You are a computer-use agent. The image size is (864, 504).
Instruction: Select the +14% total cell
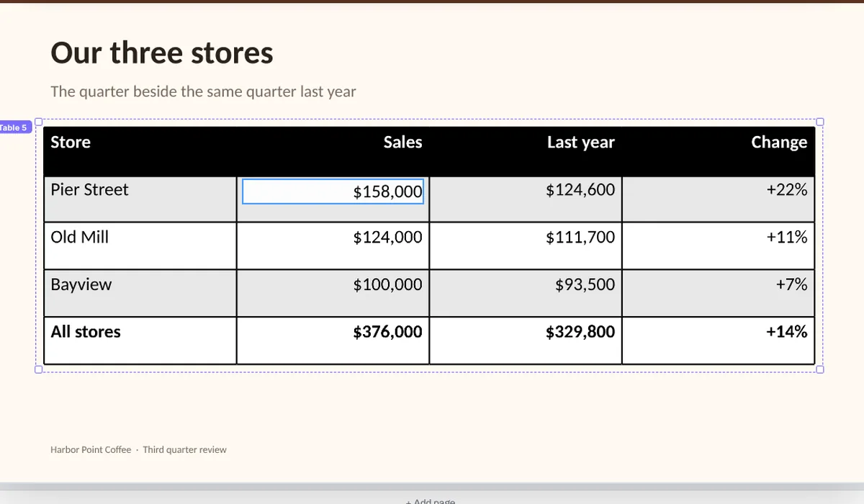[719, 341]
